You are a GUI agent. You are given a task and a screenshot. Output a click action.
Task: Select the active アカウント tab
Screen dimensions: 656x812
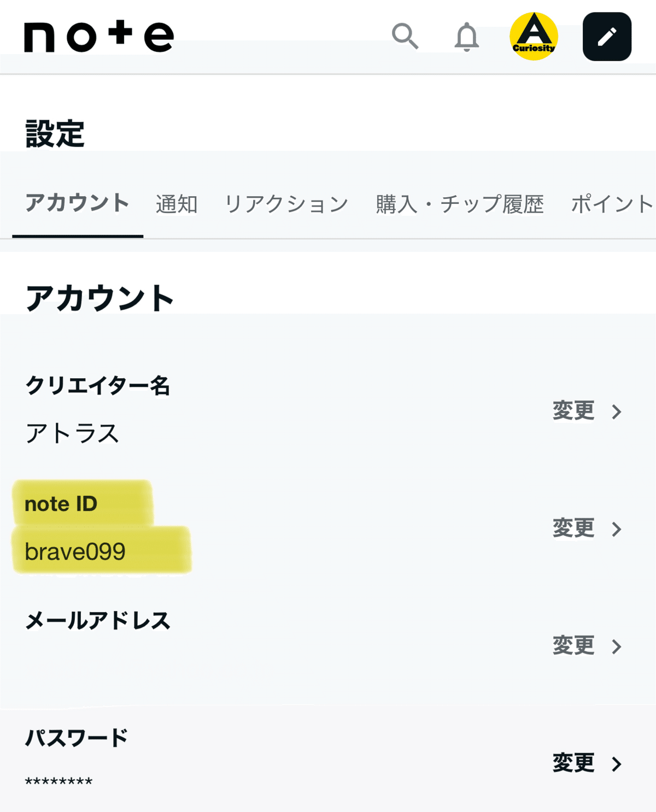[78, 204]
